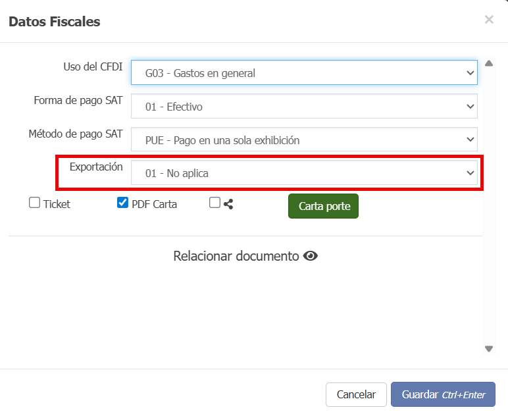Select the Exportación dropdown

304,173
